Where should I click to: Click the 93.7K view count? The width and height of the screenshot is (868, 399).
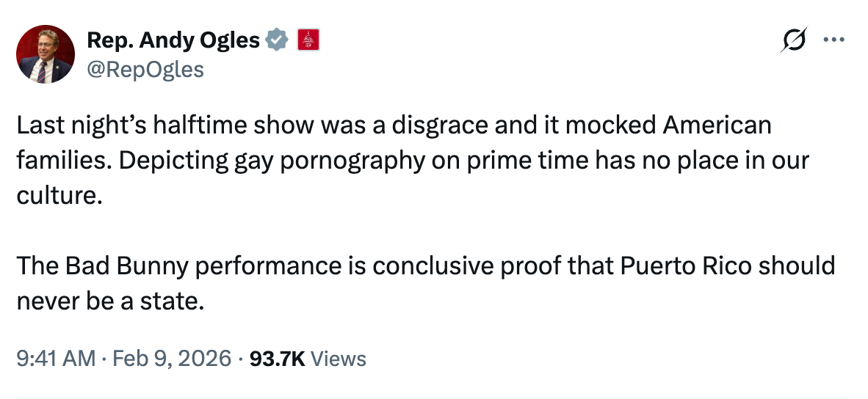278,359
